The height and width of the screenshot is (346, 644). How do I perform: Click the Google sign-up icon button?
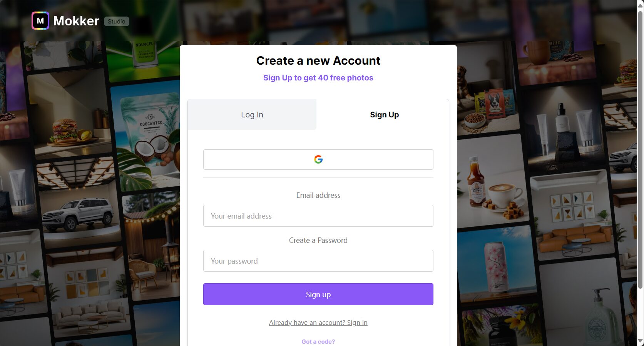pyautogui.click(x=318, y=159)
